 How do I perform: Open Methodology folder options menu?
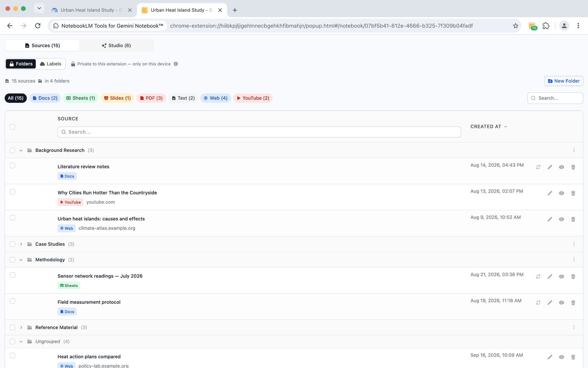(x=574, y=259)
